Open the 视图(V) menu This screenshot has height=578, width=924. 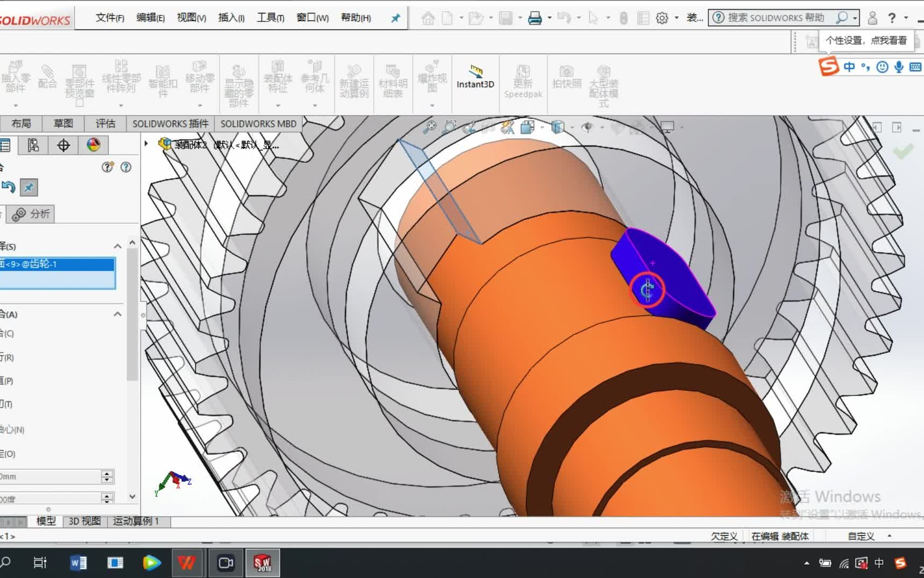(x=191, y=18)
